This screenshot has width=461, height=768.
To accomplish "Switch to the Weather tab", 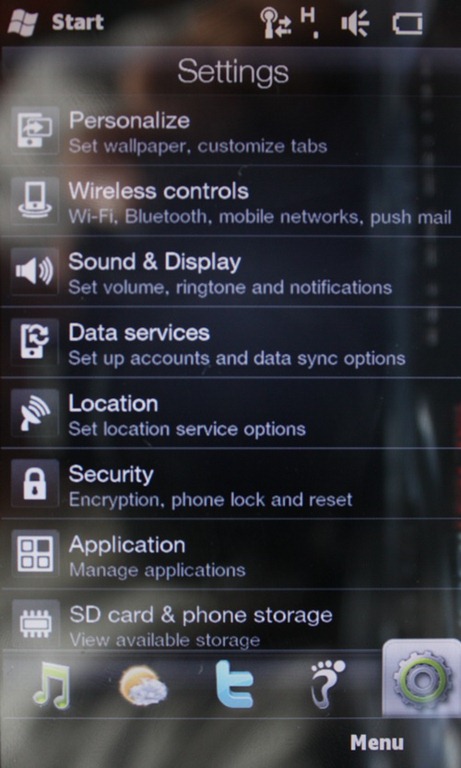I will [x=143, y=686].
